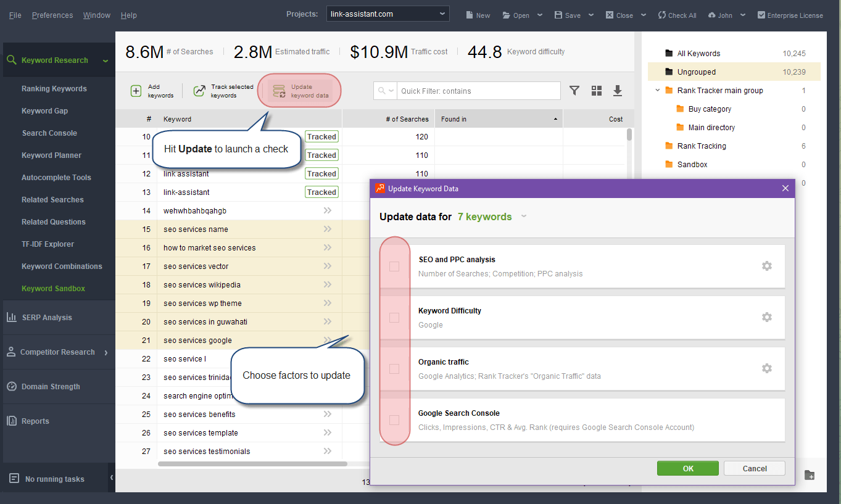Image resolution: width=841 pixels, height=504 pixels.
Task: Open settings gear for Organic traffic
Action: coord(767,368)
